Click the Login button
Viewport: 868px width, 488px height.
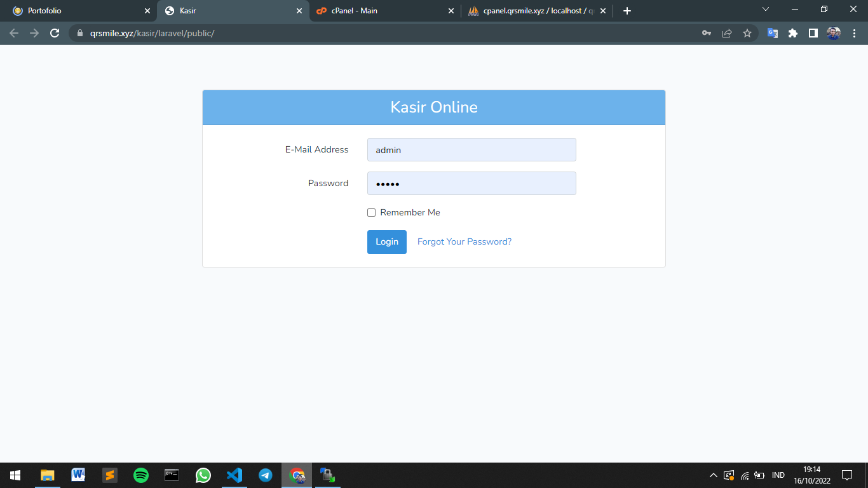[x=386, y=242]
